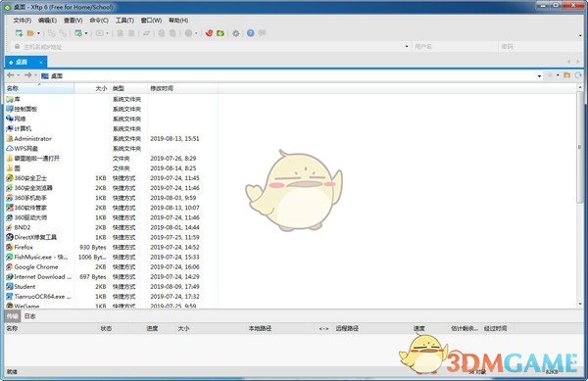The width and height of the screenshot is (588, 381).
Task: Expand the new transfer window dropdown arrow
Action: (x=86, y=33)
